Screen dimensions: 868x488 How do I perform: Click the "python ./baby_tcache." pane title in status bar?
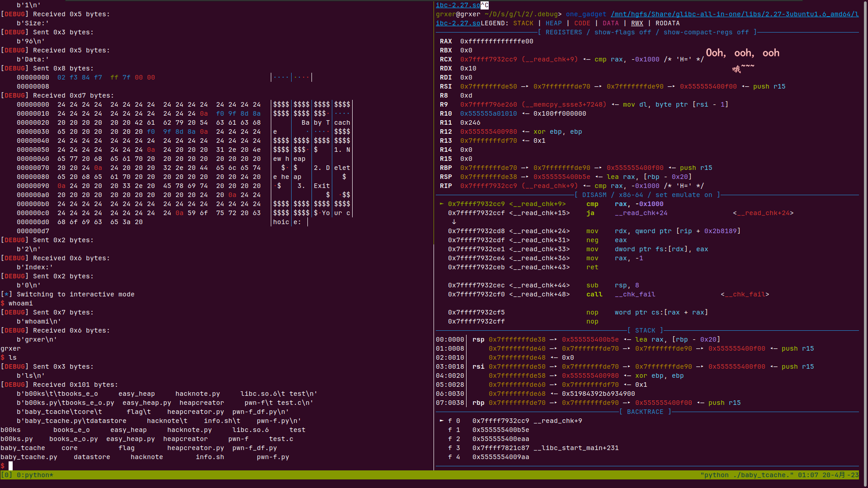747,475
